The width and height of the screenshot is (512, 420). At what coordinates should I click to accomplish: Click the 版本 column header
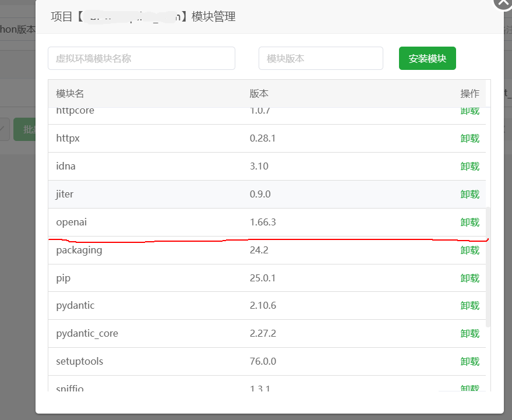click(x=259, y=94)
